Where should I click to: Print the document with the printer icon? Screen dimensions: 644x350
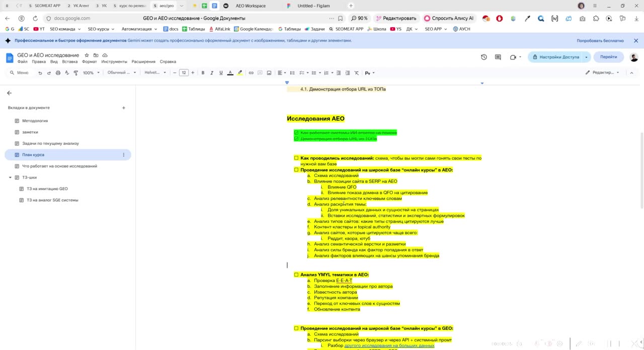point(58,73)
